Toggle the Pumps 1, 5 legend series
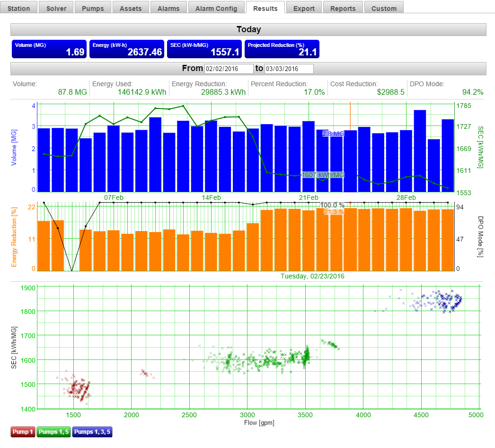 click(x=53, y=432)
